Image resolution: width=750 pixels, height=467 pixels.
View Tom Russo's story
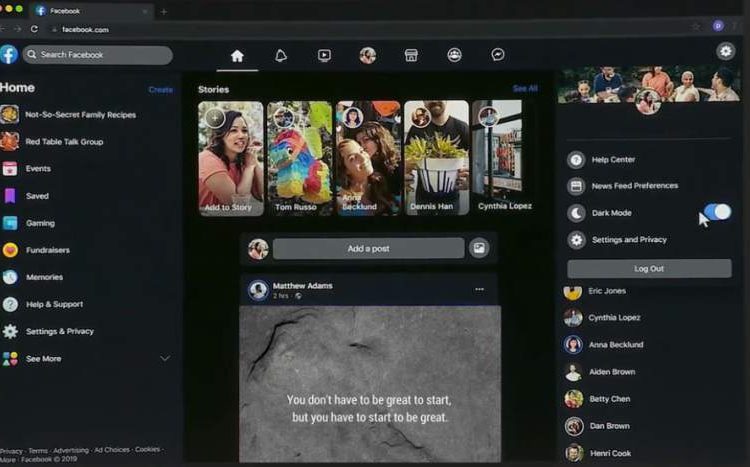click(299, 158)
